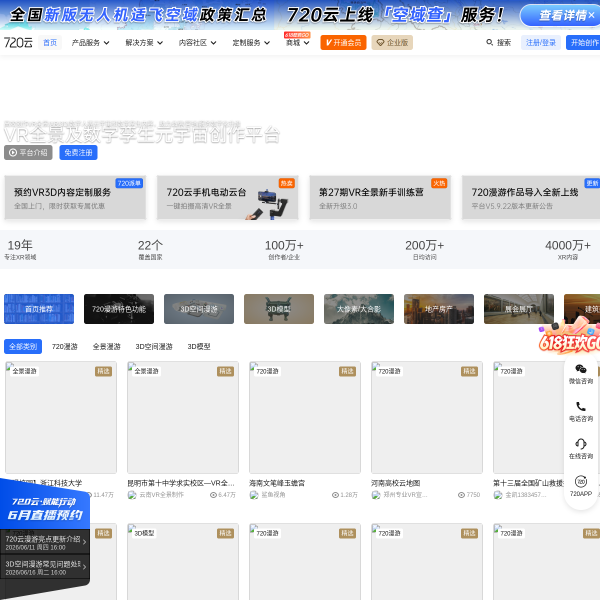The image size is (600, 600).
Task: Click the 云南VR全景制作 author avatar
Action: pyautogui.click(x=132, y=495)
